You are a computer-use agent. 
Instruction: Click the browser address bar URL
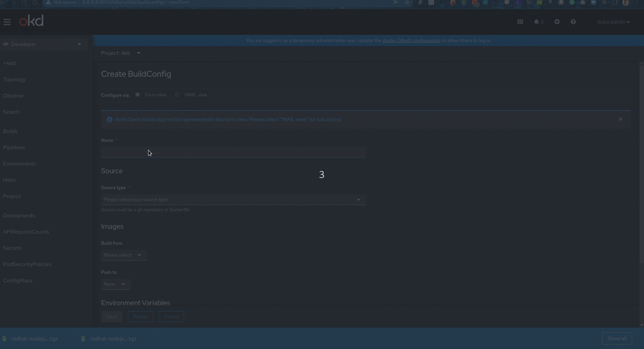click(x=136, y=2)
